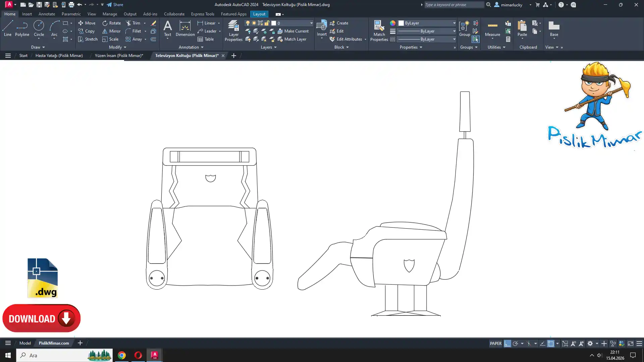Toggle Polar tracking in status bar
Image resolution: width=644 pixels, height=362 pixels.
pyautogui.click(x=516, y=344)
